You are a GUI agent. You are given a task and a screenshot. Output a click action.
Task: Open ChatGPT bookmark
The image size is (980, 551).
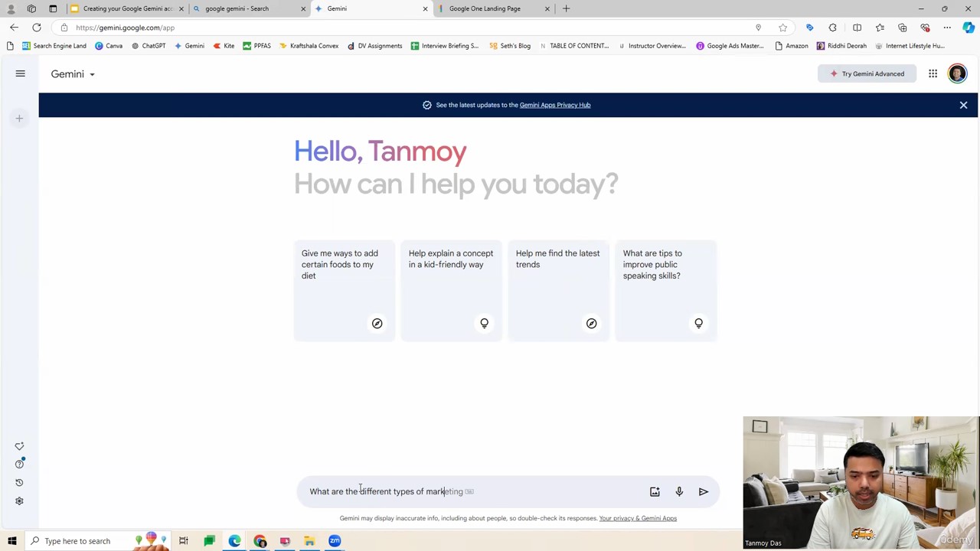[x=149, y=46]
